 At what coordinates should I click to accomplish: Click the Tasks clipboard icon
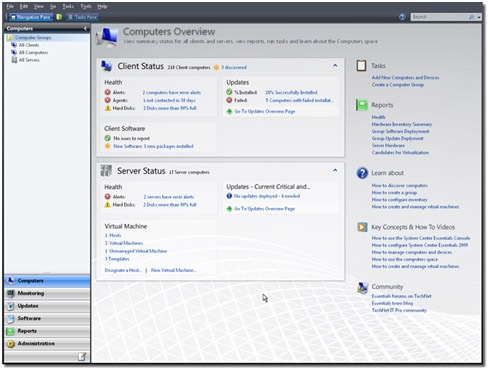tap(361, 65)
